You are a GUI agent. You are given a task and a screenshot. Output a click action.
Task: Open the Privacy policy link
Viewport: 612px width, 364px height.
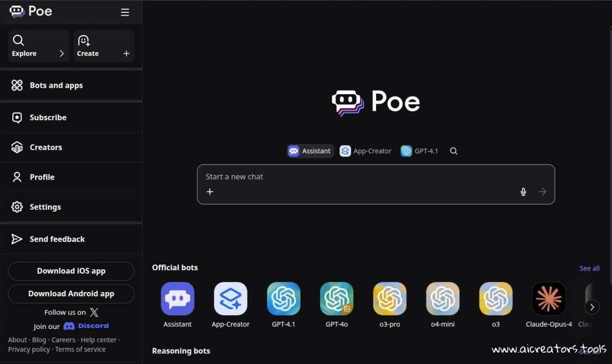pyautogui.click(x=29, y=349)
